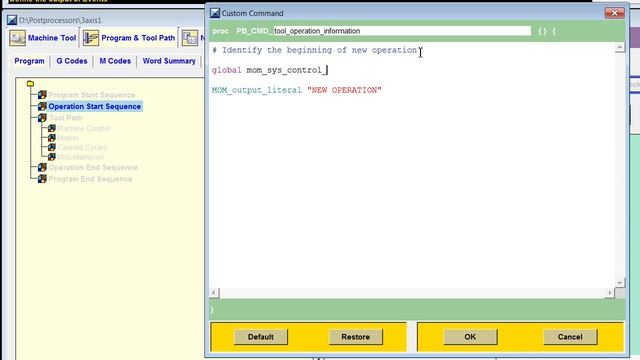Select the Machine Control node icon
The height and width of the screenshot is (360, 640).
pos(52,128)
